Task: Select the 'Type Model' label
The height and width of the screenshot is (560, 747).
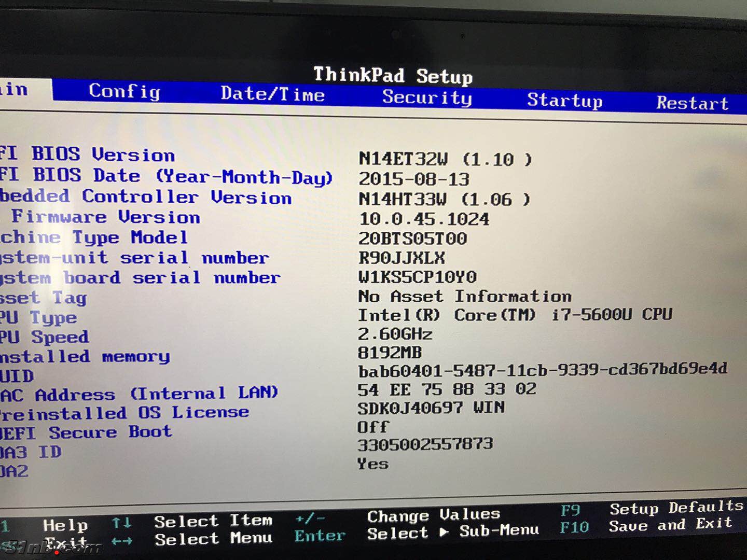Action: pos(130,237)
